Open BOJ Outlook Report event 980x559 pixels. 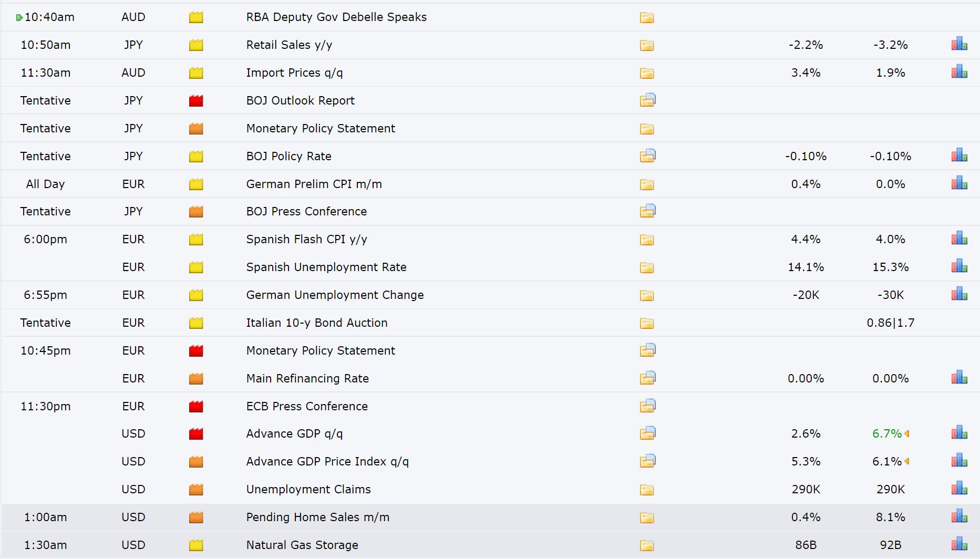coord(300,100)
